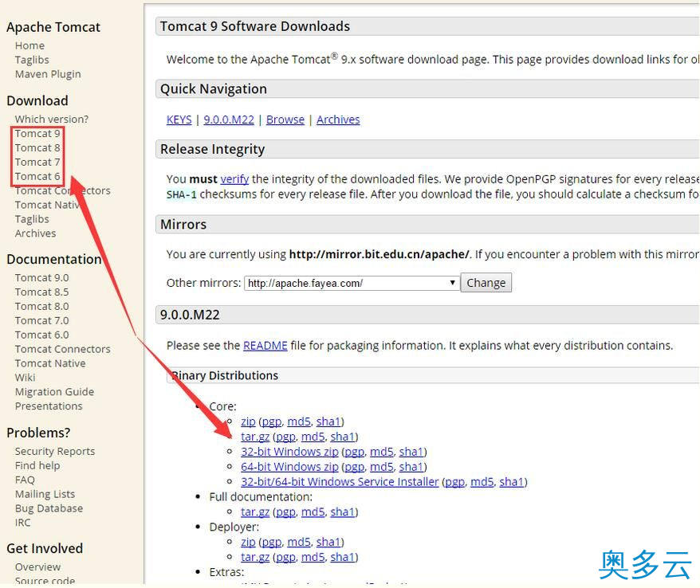The height and width of the screenshot is (588, 700).
Task: Click Archives in Quick Navigation
Action: (x=338, y=120)
